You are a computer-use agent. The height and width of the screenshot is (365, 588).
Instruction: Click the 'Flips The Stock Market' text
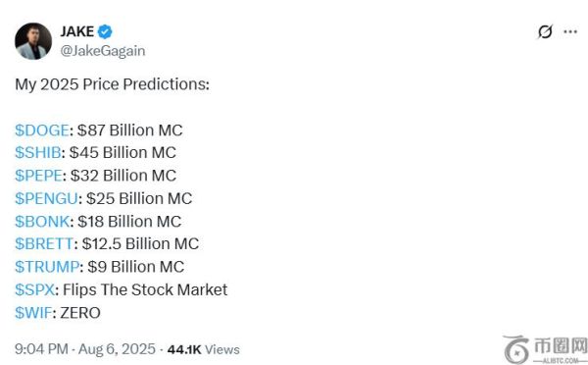pyautogui.click(x=145, y=289)
